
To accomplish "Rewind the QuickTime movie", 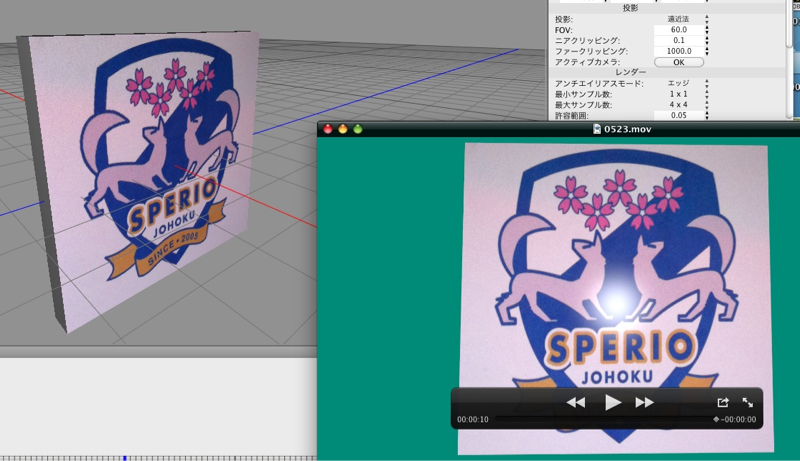I will coord(576,402).
